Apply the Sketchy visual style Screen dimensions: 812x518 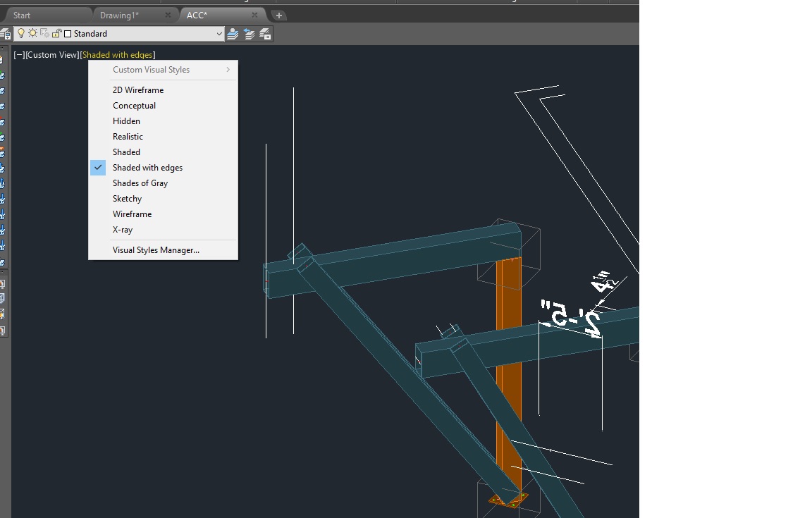(x=163, y=199)
